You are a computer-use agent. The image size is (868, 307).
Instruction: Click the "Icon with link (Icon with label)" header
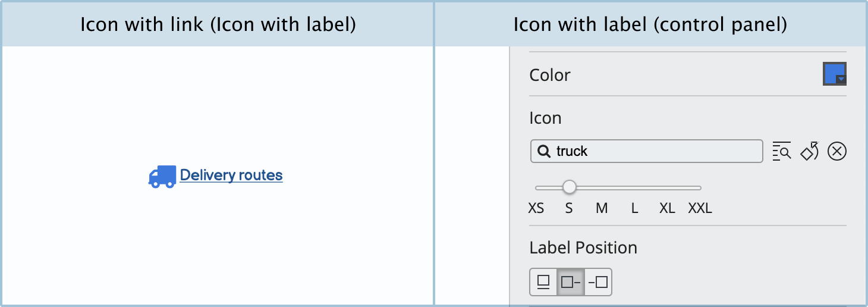[x=218, y=24]
